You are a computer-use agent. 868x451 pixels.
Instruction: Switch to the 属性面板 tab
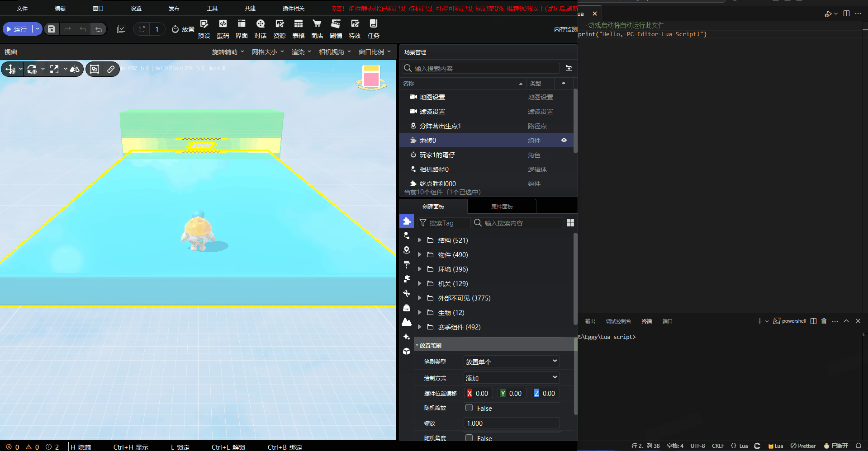coord(502,207)
